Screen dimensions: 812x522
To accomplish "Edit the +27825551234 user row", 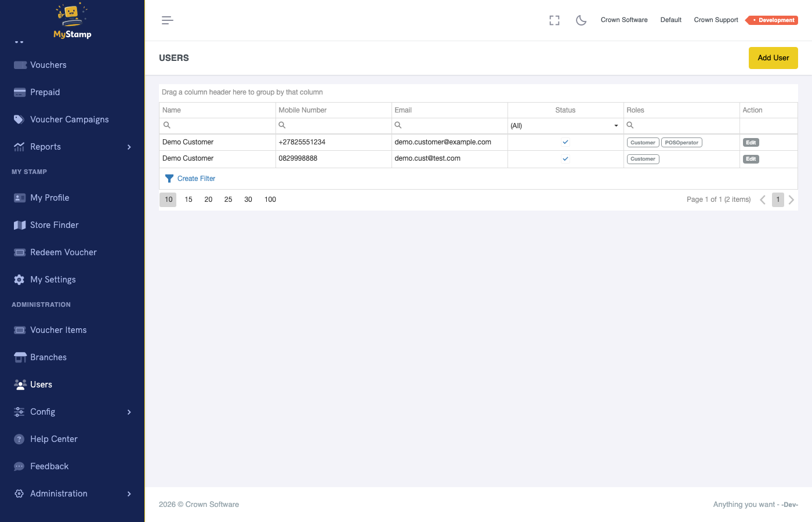I will coord(751,143).
